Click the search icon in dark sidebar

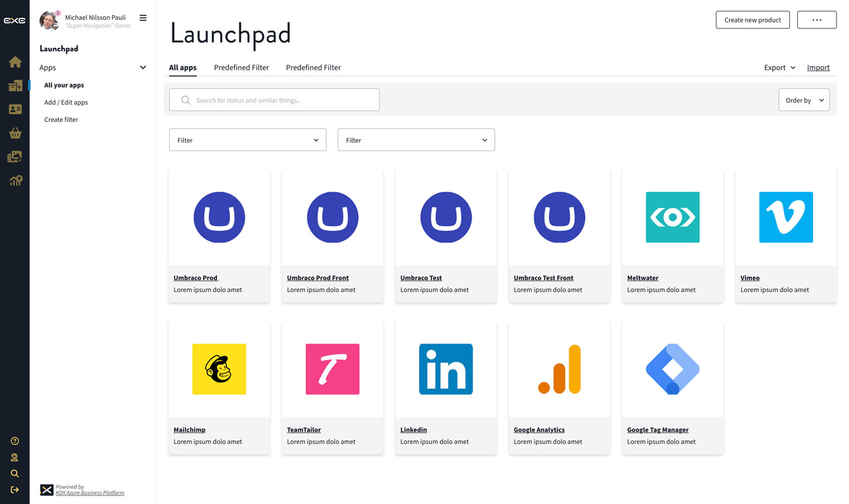coord(15,473)
